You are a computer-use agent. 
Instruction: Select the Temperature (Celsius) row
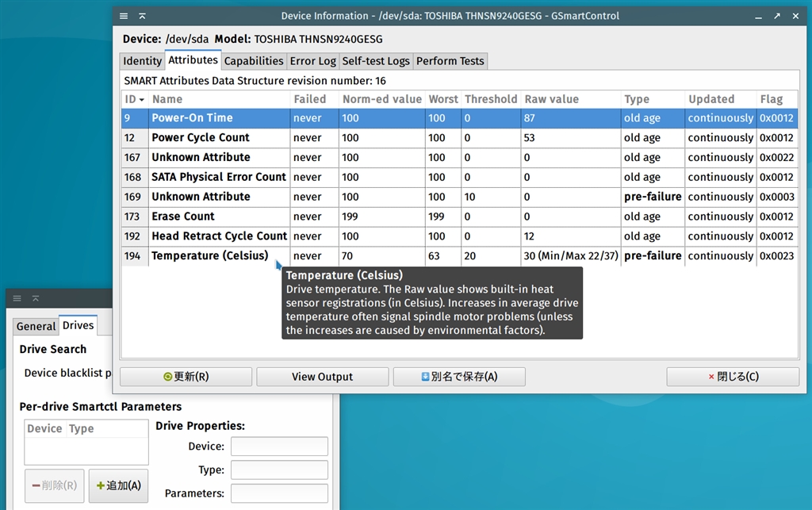pos(459,255)
